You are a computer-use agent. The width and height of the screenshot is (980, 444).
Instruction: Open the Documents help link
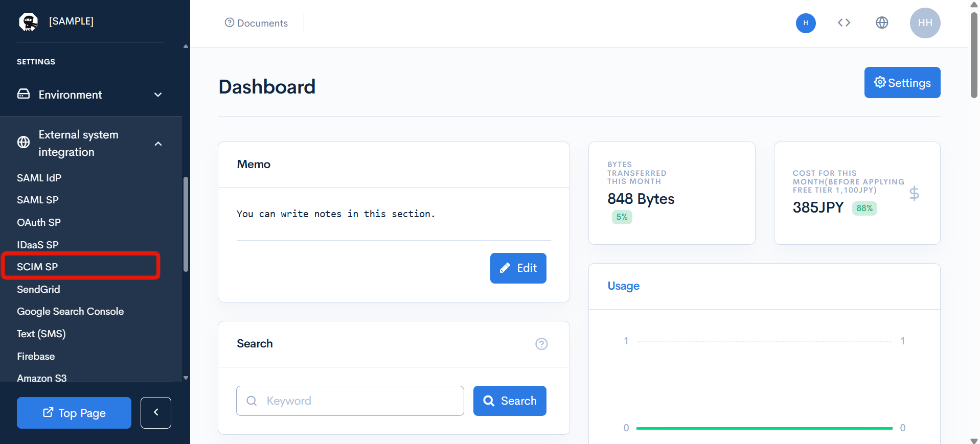[x=256, y=23]
